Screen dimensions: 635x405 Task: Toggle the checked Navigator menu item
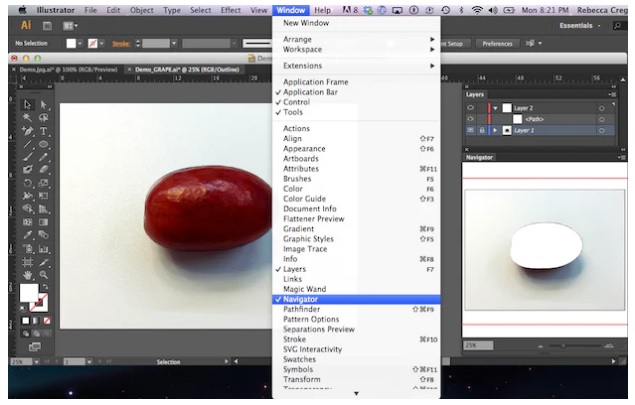(x=356, y=299)
